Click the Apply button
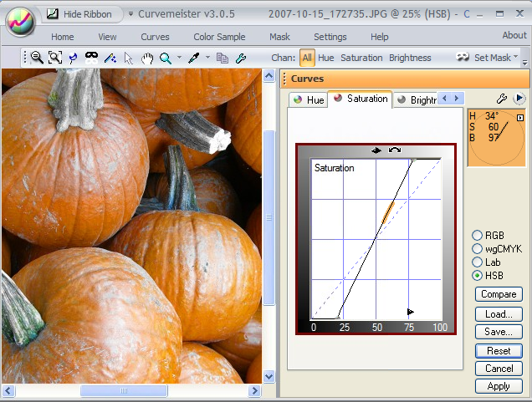This screenshot has width=532, height=402. pyautogui.click(x=499, y=386)
